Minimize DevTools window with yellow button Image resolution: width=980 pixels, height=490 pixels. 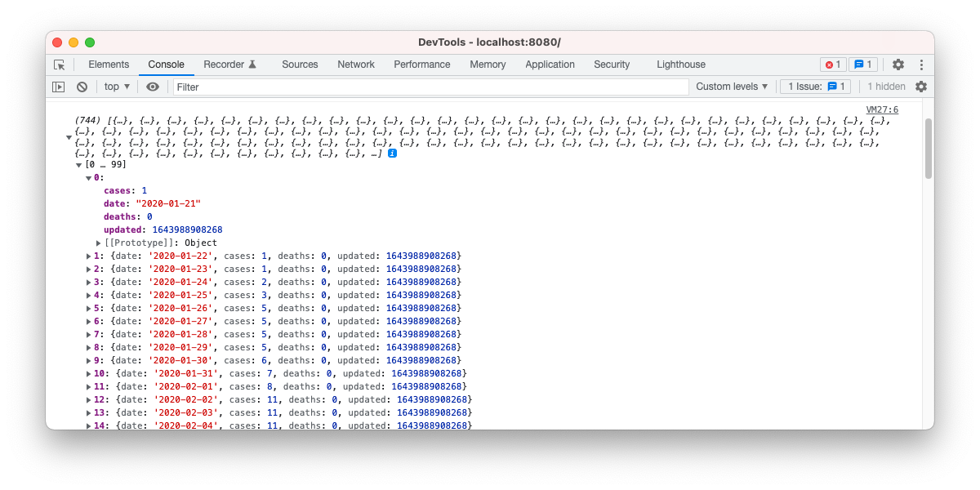(x=73, y=42)
